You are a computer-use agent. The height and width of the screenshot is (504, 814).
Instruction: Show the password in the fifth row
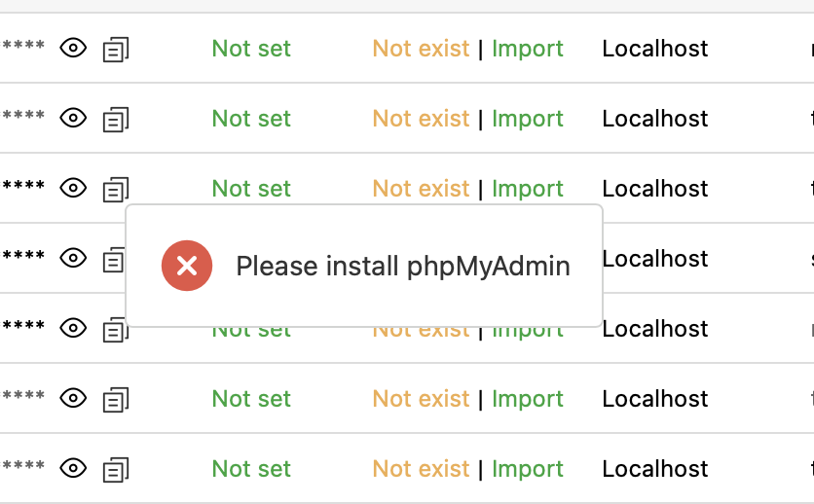[74, 328]
